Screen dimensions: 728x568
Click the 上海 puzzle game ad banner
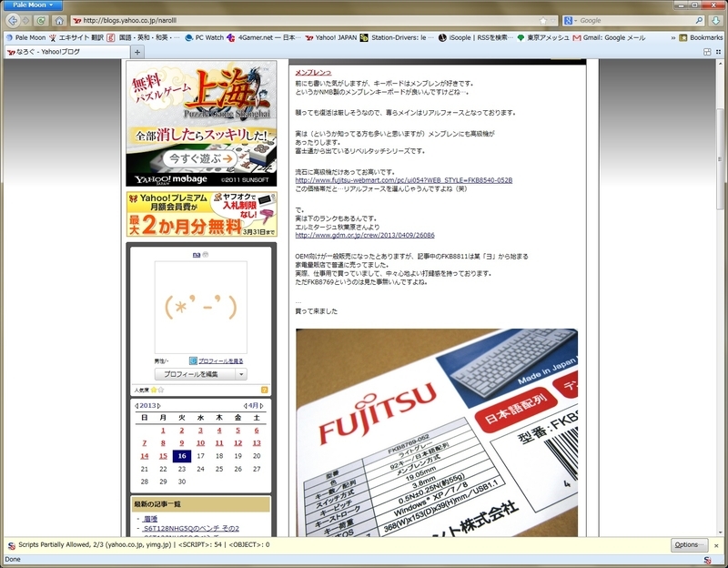click(201, 124)
